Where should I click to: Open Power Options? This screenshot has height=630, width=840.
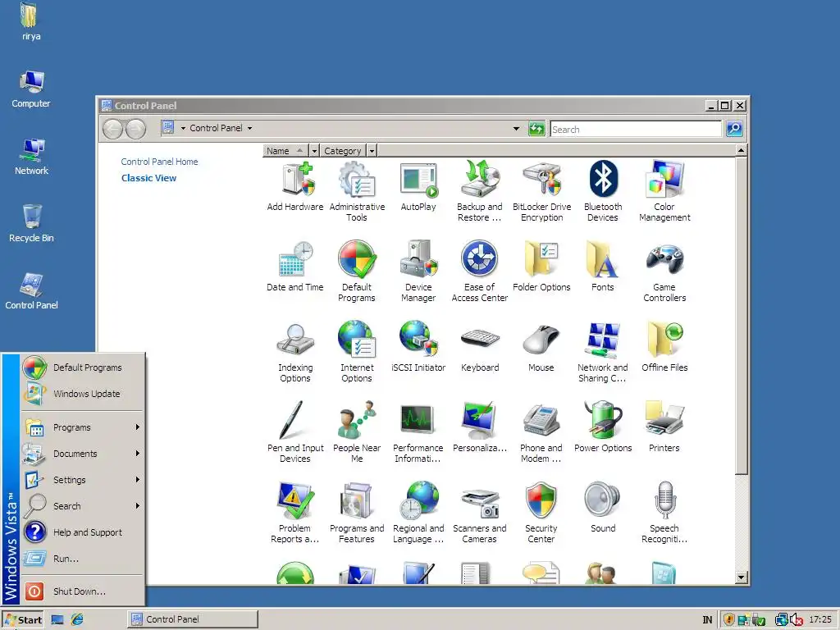point(603,427)
